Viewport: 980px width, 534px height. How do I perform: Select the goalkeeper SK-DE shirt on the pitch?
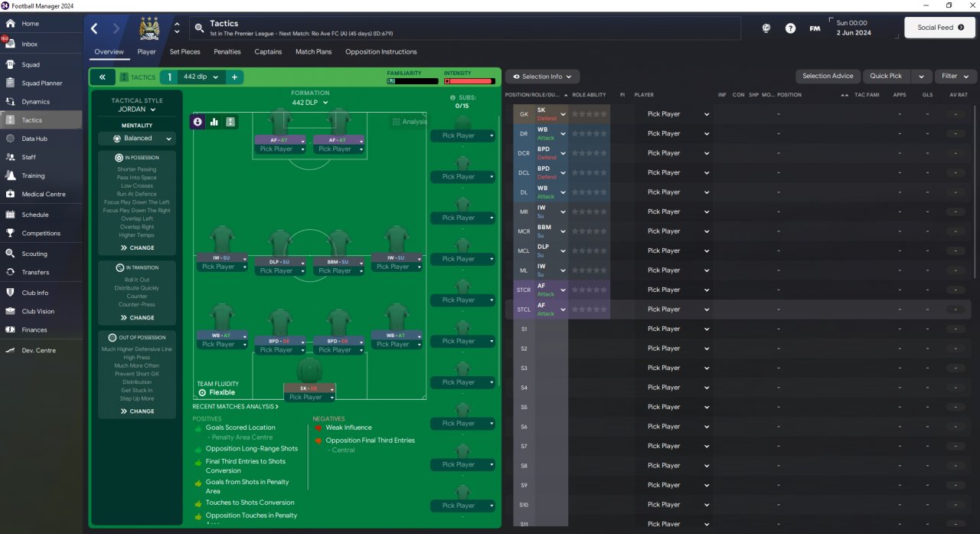309,371
